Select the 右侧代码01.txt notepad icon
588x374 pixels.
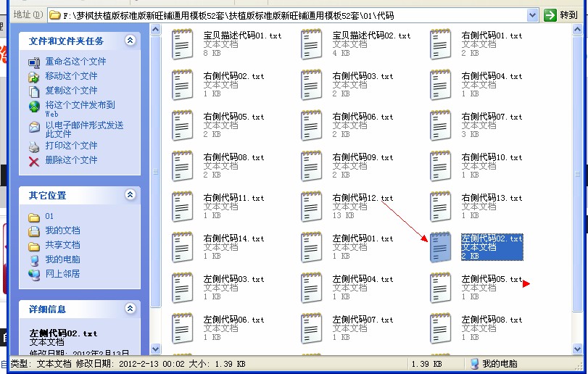pyautogui.click(x=441, y=44)
